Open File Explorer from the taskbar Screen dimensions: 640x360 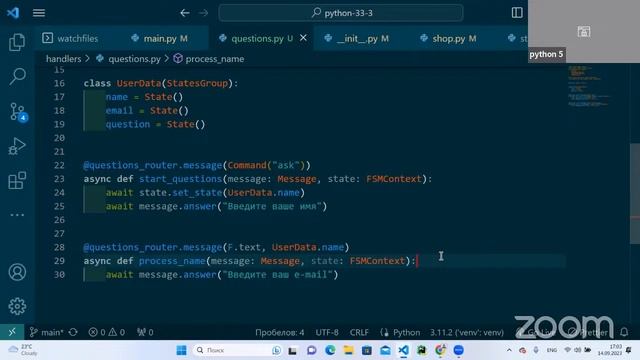coord(348,350)
